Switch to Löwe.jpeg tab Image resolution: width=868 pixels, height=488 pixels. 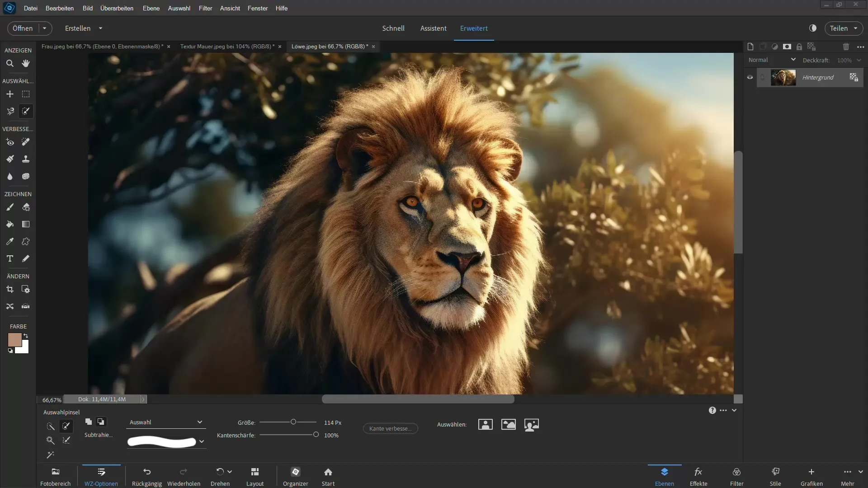(x=330, y=46)
